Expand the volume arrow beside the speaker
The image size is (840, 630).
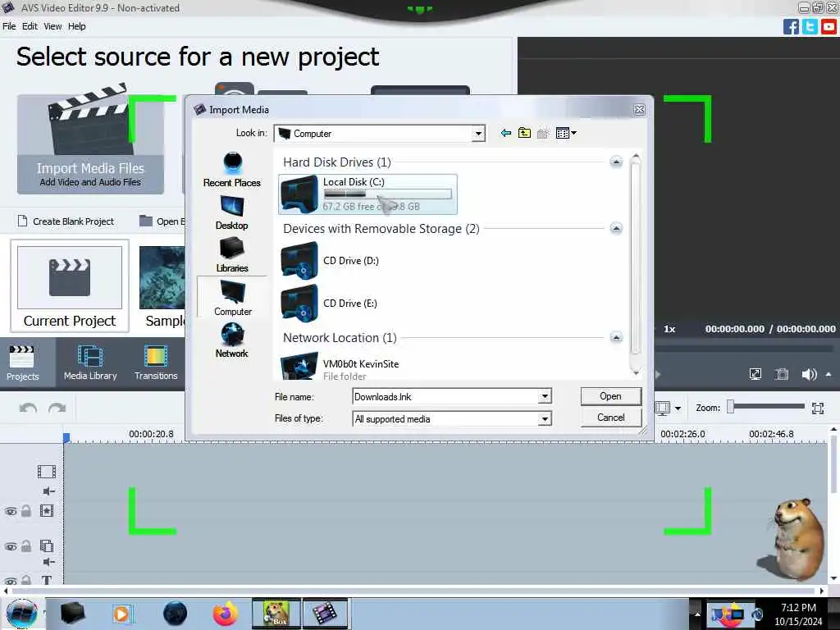tap(829, 374)
